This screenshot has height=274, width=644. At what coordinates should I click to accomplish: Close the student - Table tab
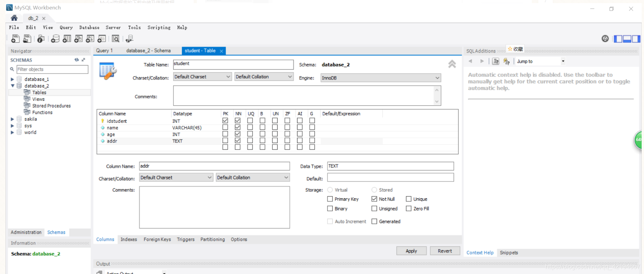pyautogui.click(x=221, y=51)
